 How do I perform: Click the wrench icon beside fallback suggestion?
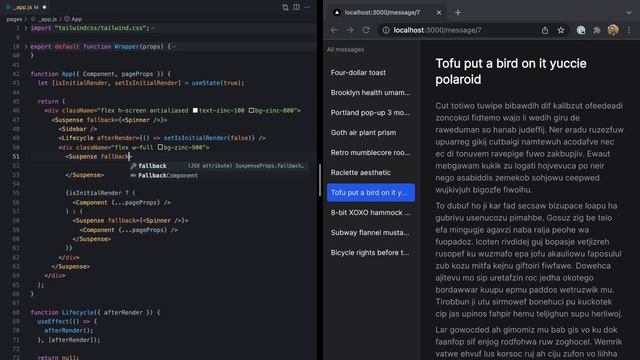tap(133, 166)
